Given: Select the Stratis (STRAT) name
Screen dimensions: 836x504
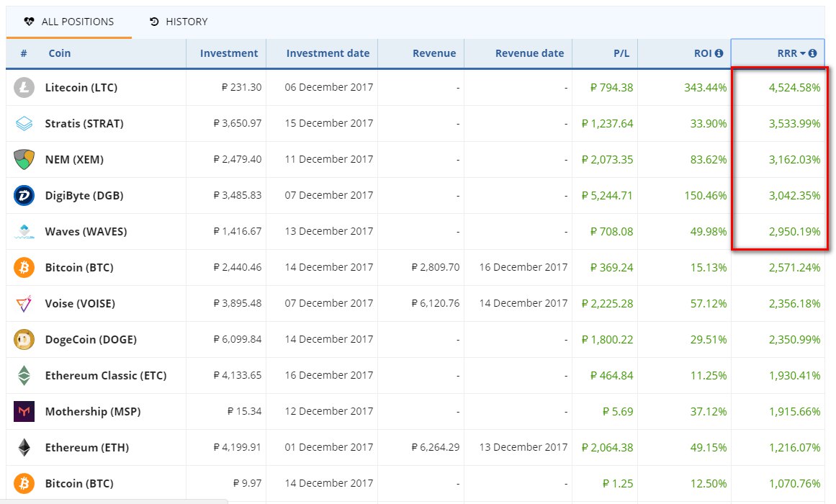Looking at the screenshot, I should pos(84,124).
